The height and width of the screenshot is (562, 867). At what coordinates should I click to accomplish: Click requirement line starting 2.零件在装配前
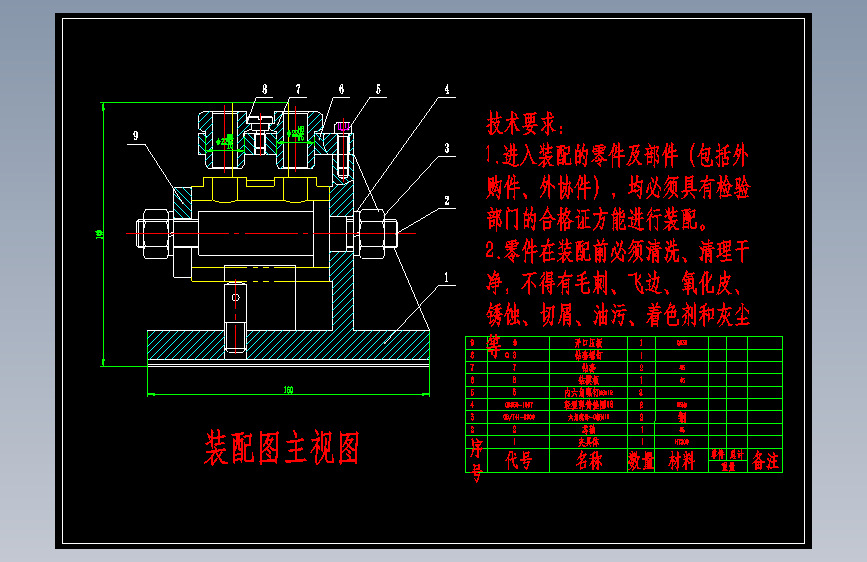[618, 252]
